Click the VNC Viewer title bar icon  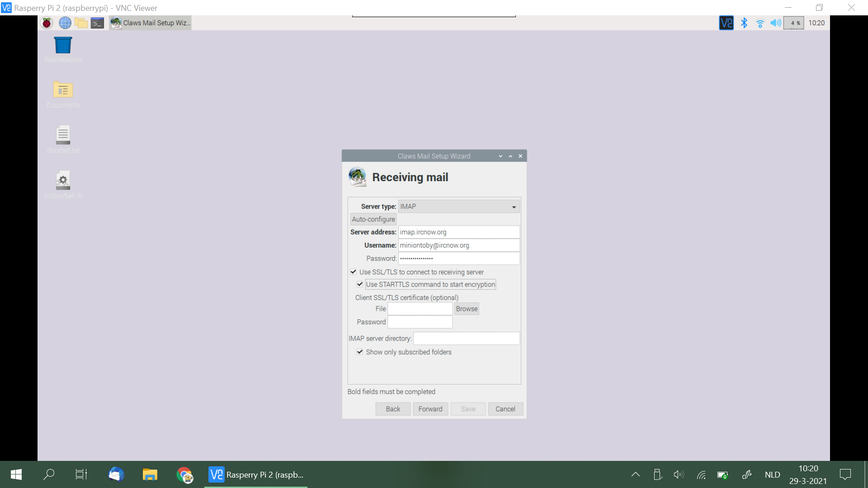click(x=6, y=8)
